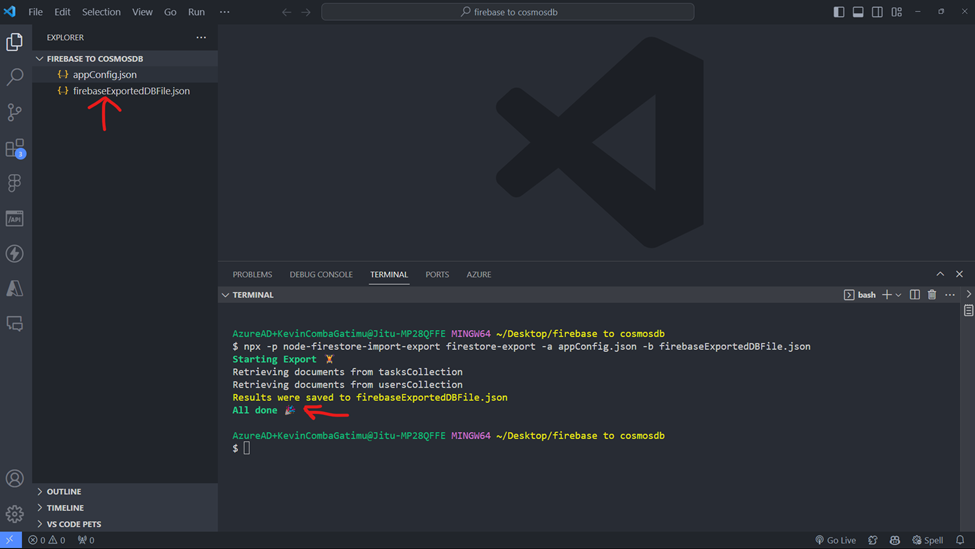Open the File menu
Screen dimensions: 975x549
point(35,12)
